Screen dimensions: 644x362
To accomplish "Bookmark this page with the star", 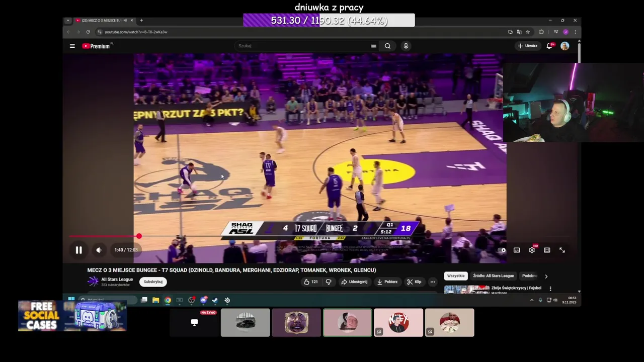I will point(527,32).
